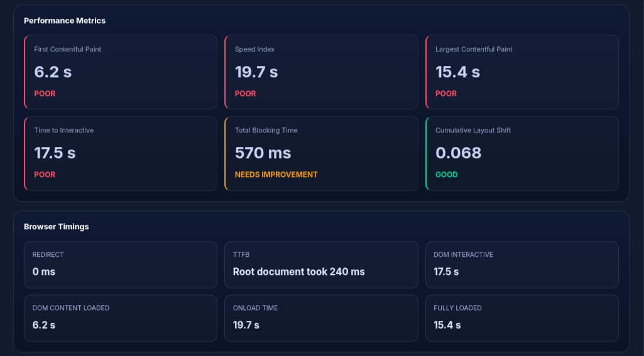Click the Largest Contentful Paint metric title
644x356 pixels.
pos(474,50)
